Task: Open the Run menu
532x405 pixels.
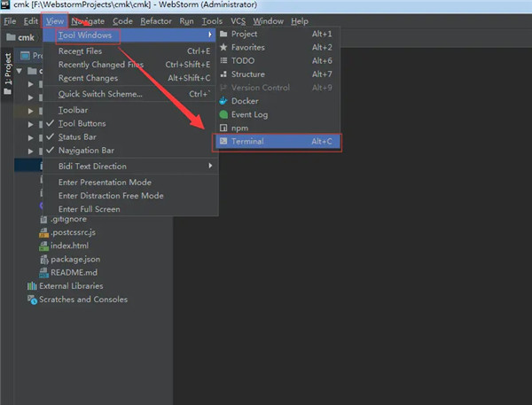Action: click(186, 21)
